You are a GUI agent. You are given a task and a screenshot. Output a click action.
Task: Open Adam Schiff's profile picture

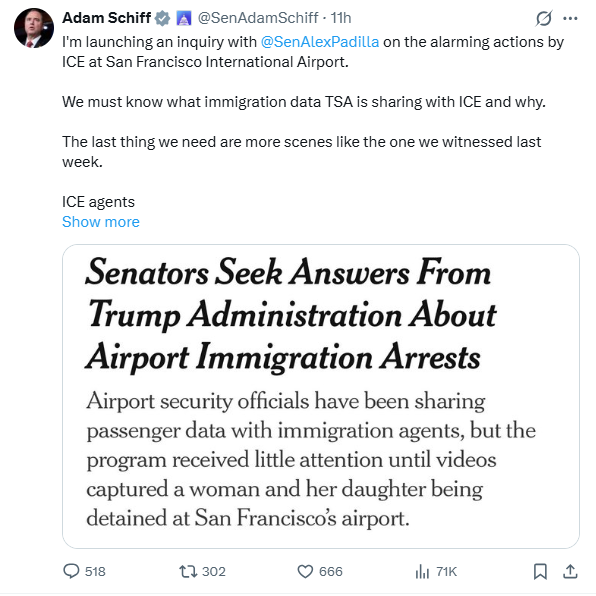(34, 28)
